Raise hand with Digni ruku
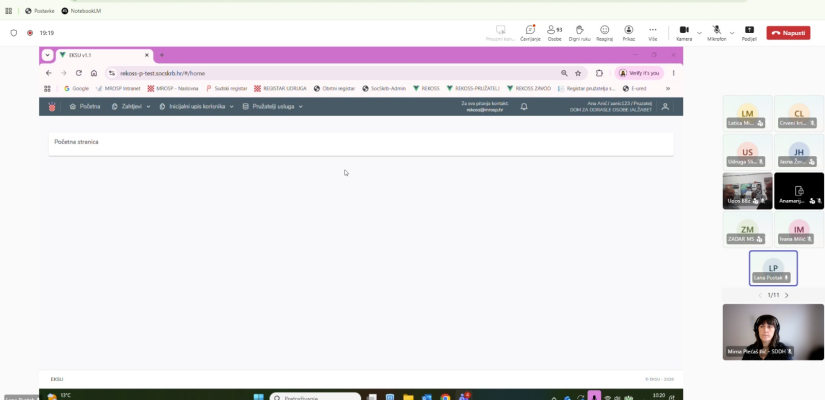 [579, 33]
